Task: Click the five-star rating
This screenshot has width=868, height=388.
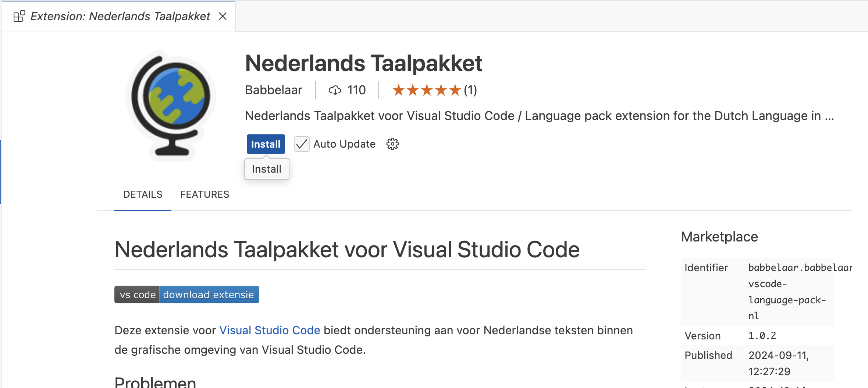Action: (x=427, y=90)
